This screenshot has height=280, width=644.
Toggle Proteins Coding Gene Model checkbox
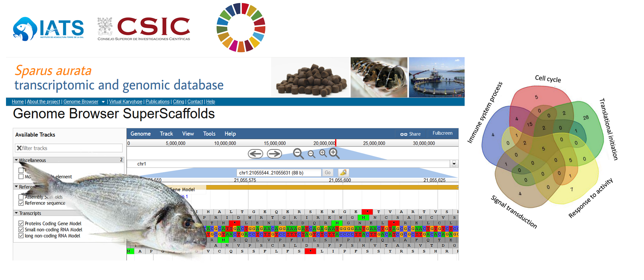21,223
